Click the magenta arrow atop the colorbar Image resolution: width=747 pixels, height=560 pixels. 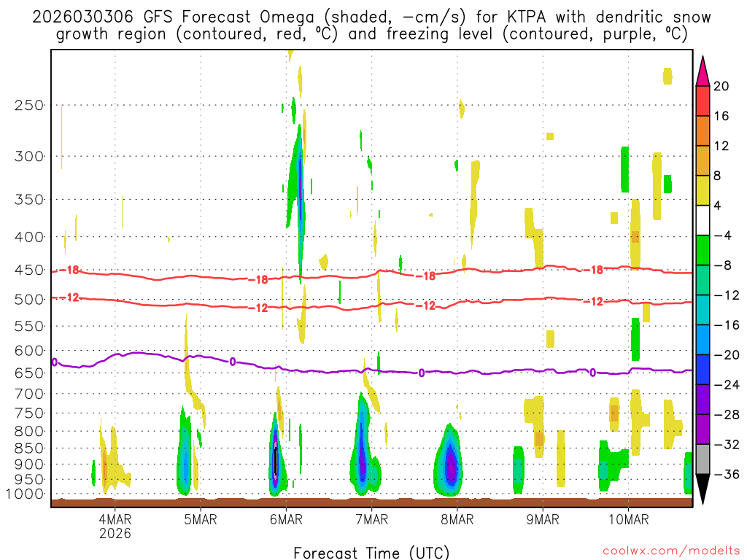pyautogui.click(x=703, y=70)
